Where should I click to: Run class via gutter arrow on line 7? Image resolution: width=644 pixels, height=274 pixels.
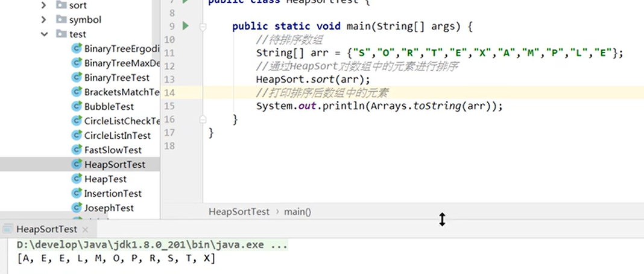[186, 1]
